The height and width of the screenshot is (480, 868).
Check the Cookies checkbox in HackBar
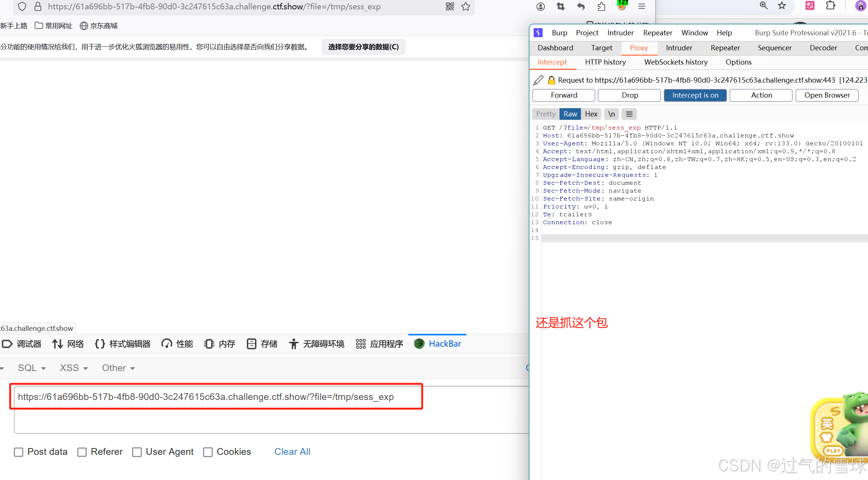tap(208, 452)
